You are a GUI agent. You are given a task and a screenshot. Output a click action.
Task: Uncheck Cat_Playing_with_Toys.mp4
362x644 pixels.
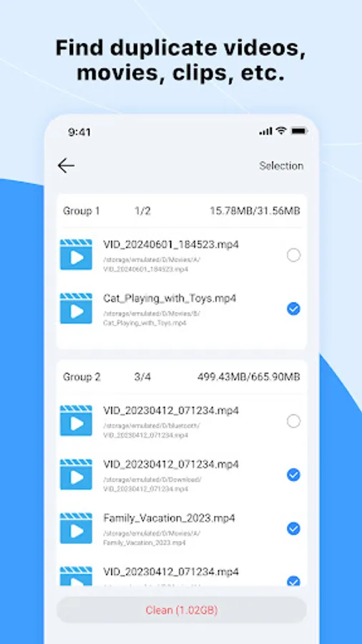click(293, 309)
